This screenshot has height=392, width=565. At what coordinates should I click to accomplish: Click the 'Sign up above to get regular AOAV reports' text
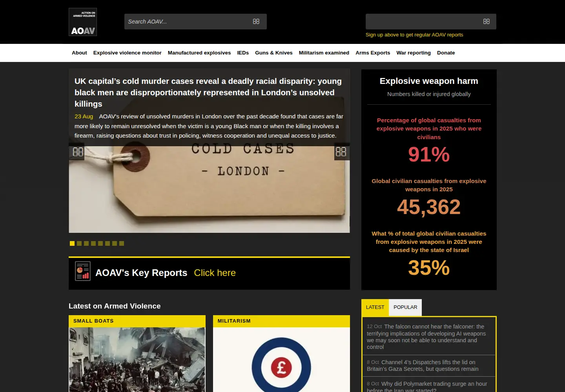click(x=414, y=35)
